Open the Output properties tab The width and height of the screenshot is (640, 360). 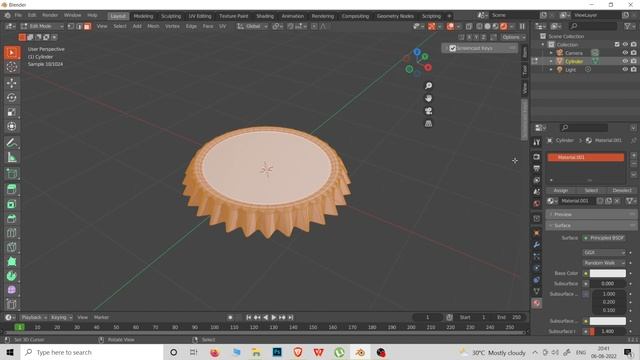point(537,168)
